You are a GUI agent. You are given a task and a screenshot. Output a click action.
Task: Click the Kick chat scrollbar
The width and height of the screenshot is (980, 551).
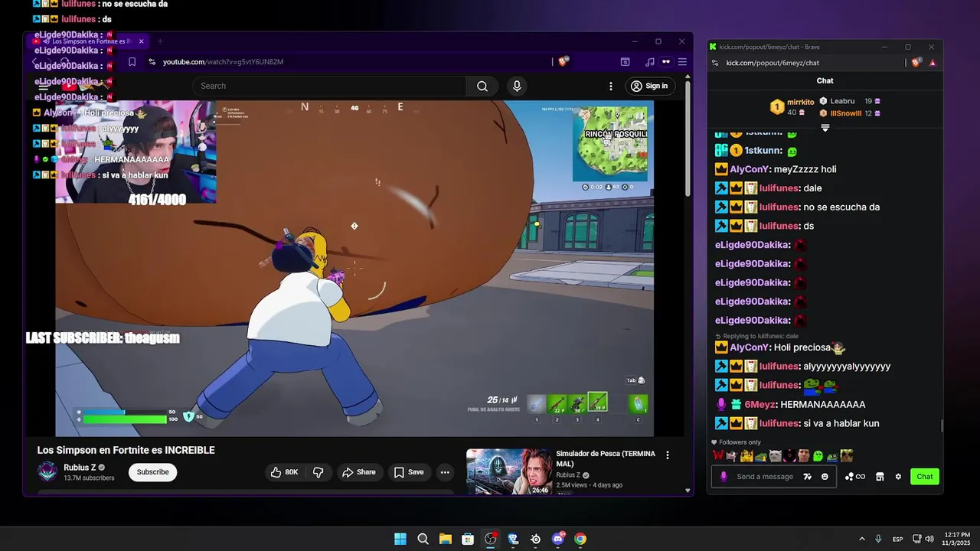tap(942, 425)
